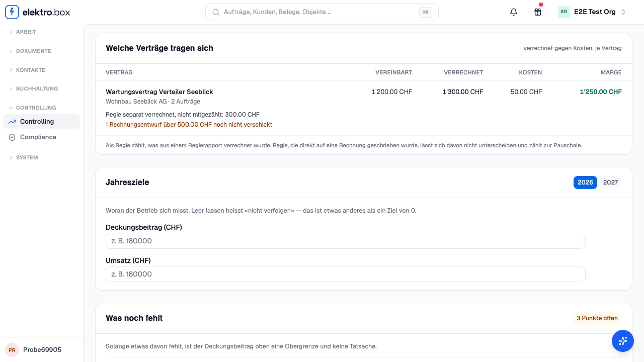Open Wartungsvertrag Verteiler Seeblick contract
The width and height of the screenshot is (644, 362).
[159, 92]
